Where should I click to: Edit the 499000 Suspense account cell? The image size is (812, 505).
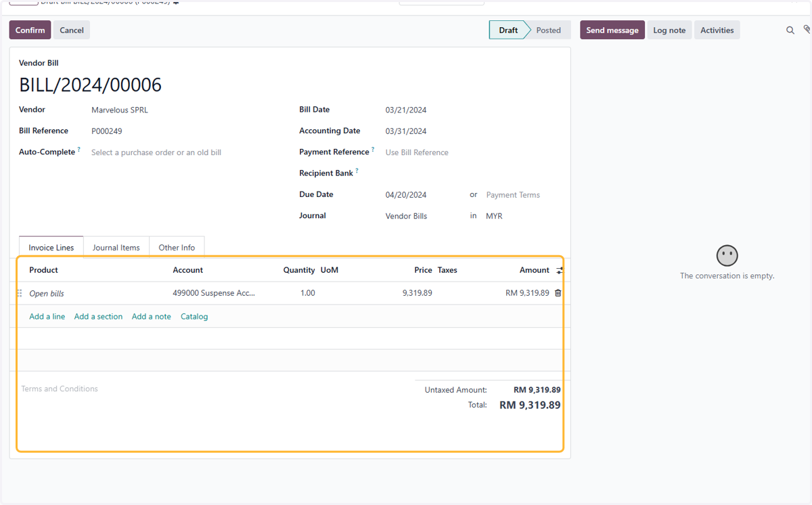coord(214,293)
